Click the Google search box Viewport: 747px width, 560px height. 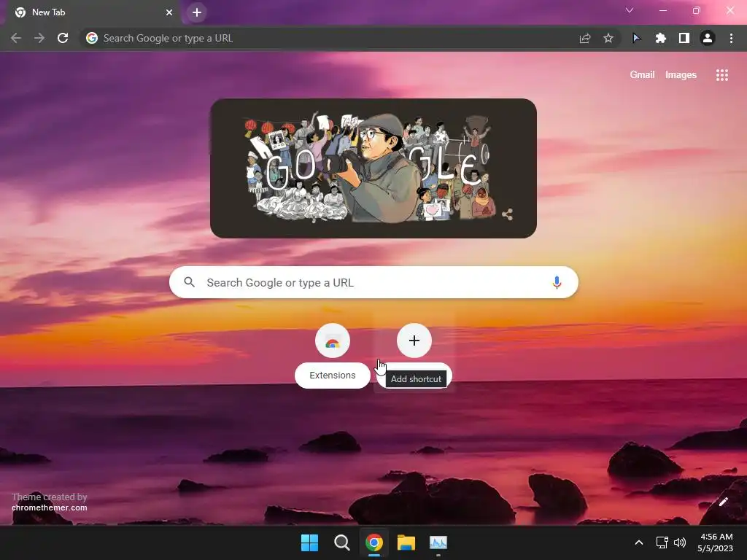pyautogui.click(x=374, y=282)
